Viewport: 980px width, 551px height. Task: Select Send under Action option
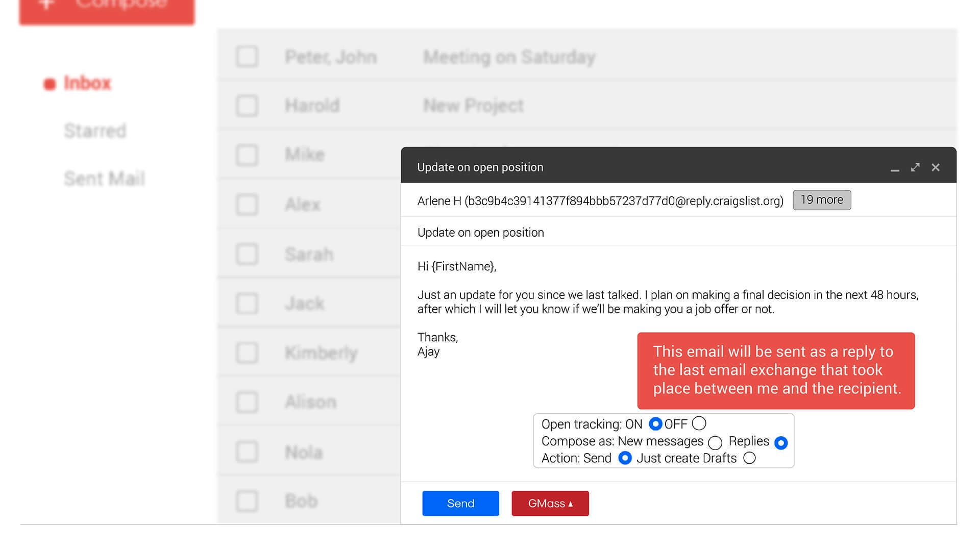click(x=626, y=458)
